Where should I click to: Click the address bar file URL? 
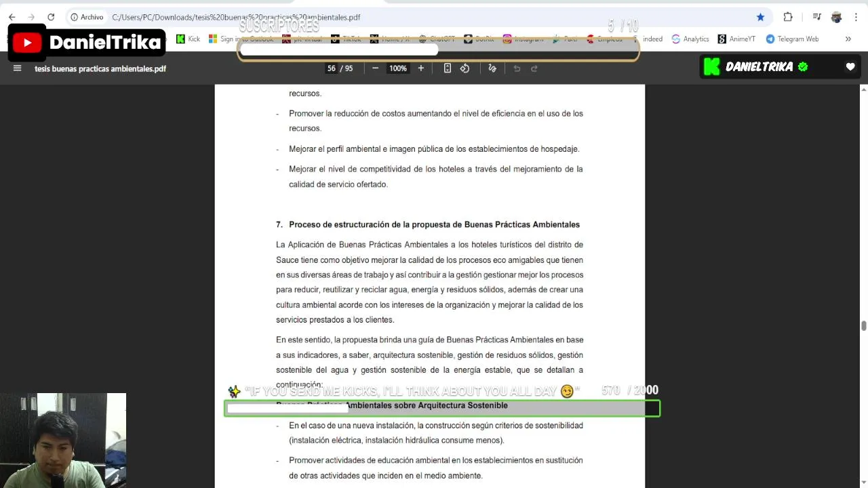pyautogui.click(x=236, y=17)
